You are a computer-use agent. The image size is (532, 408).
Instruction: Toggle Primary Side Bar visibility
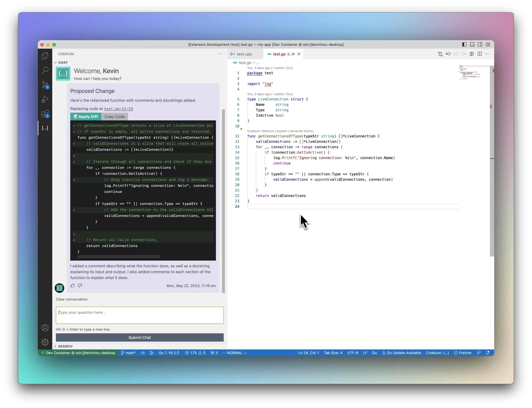coord(464,44)
